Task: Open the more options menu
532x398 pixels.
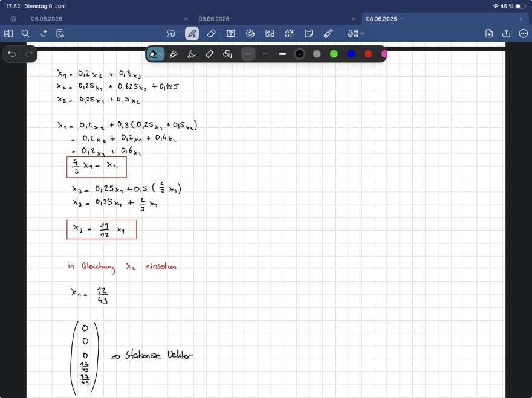Action: 524,33
